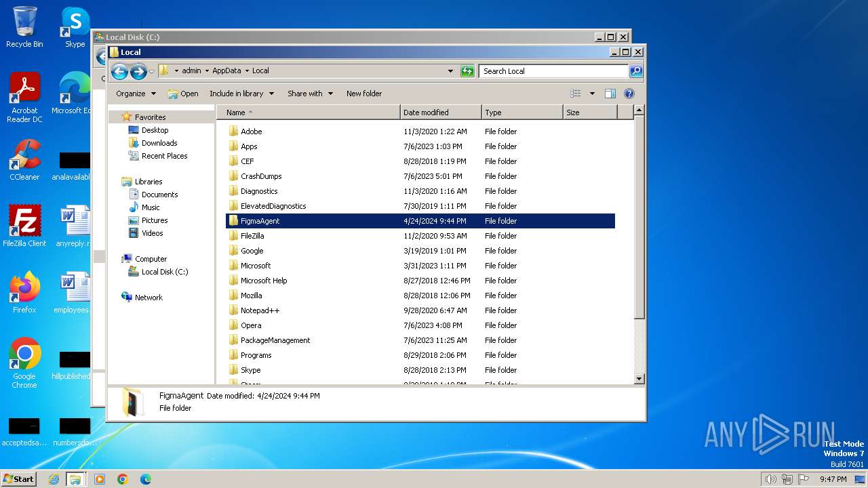Open the view options dropdown arrow
This screenshot has width=868, height=488.
592,94
